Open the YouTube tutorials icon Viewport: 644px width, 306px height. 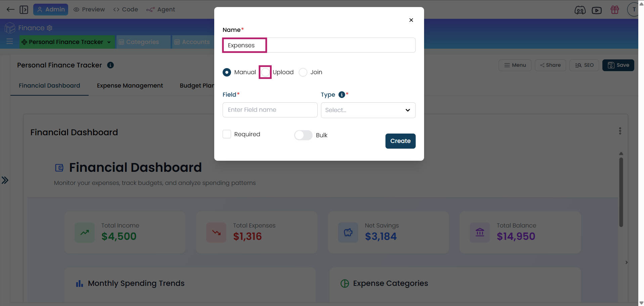[597, 10]
